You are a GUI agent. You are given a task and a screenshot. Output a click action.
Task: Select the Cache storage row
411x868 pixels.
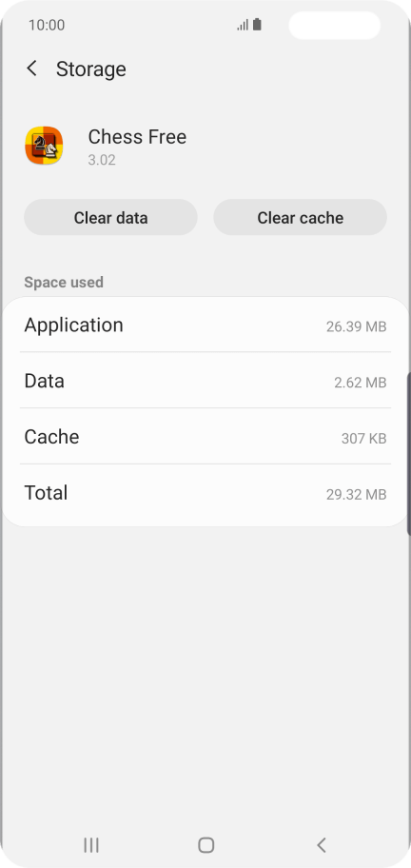(x=205, y=437)
